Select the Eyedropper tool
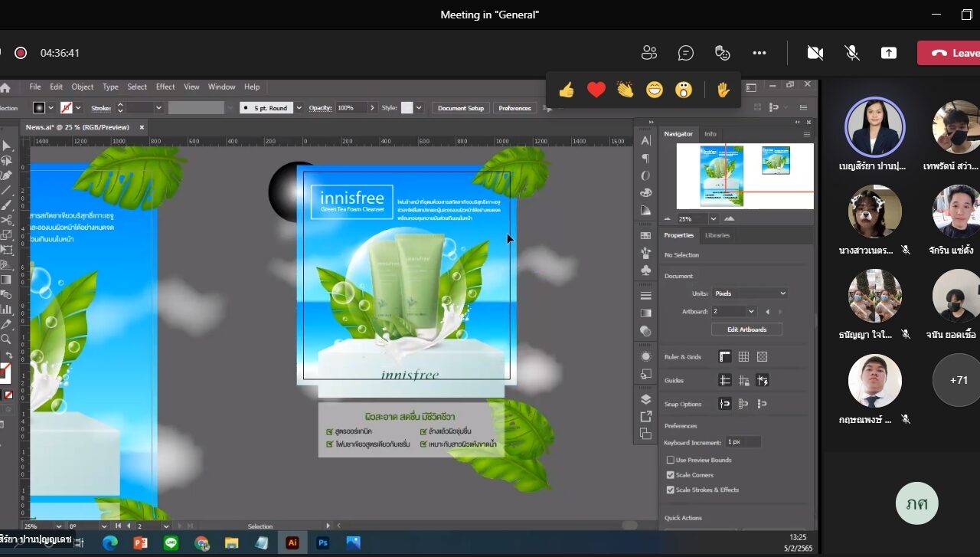Screen dimensions: 980x557 (x=6, y=324)
